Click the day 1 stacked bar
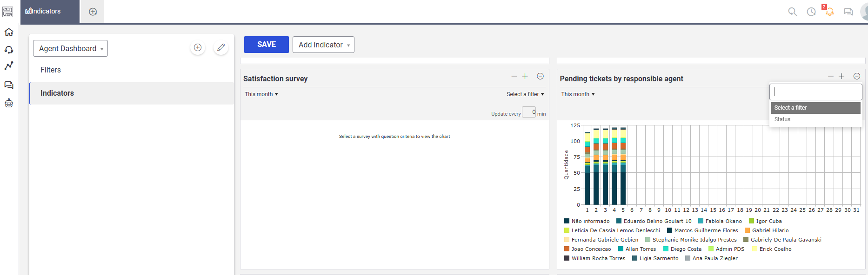Viewport: 868px width, 275px height. [x=588, y=168]
